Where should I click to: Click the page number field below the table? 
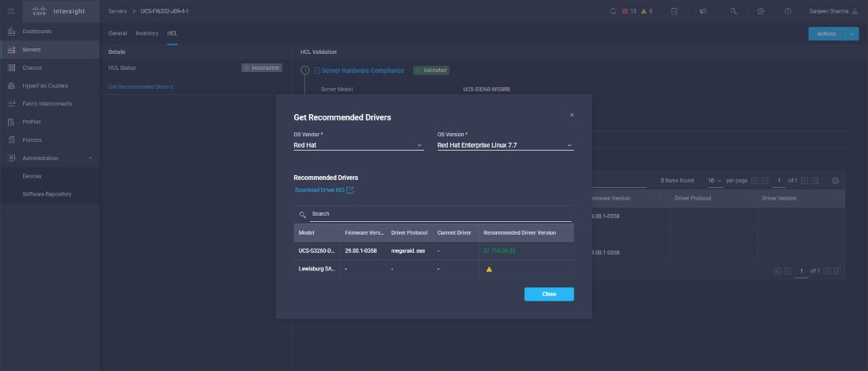click(801, 271)
